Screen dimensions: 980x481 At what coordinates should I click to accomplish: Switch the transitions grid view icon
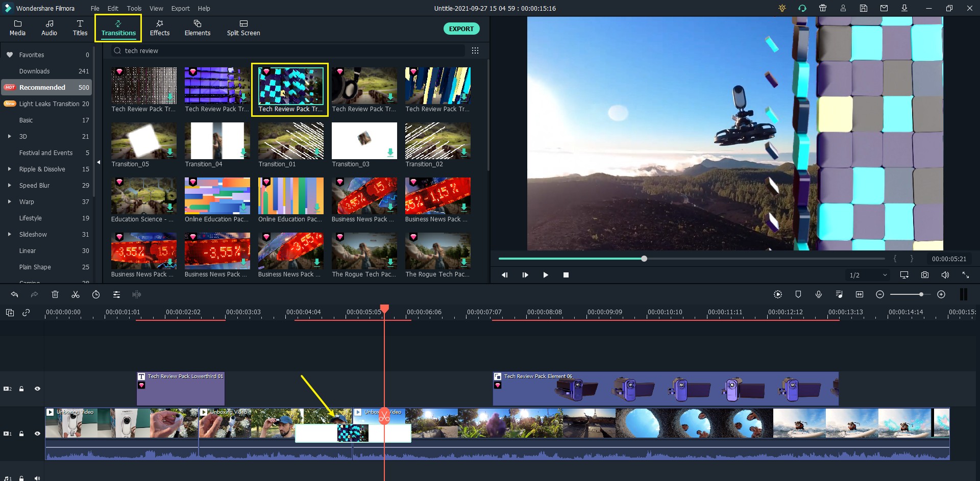click(475, 50)
